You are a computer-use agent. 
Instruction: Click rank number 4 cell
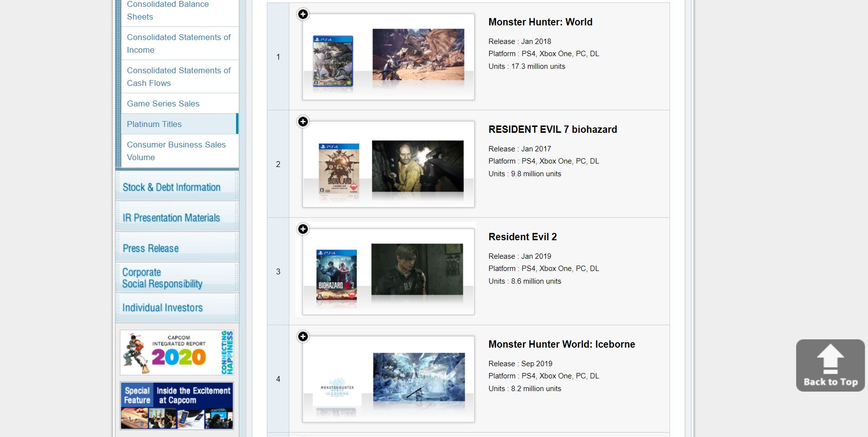tap(278, 379)
